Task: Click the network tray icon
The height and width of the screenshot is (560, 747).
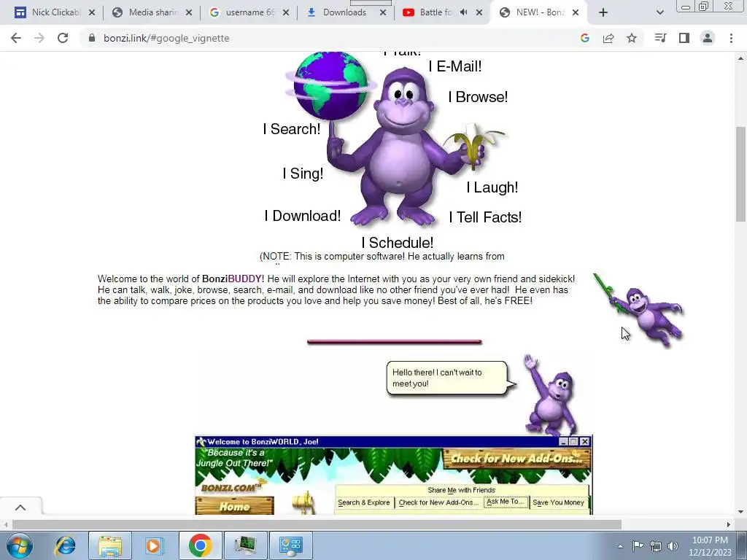Action: 656,545
